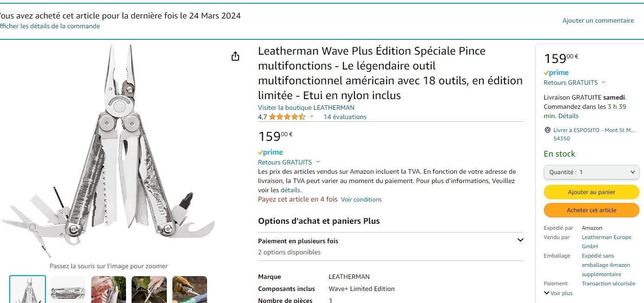
Task: Expand Voir plus seller details
Action: (558, 293)
